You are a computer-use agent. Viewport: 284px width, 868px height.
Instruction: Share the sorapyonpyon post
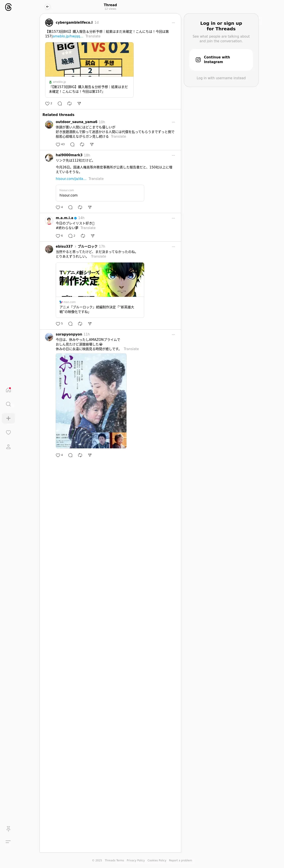tap(90, 455)
